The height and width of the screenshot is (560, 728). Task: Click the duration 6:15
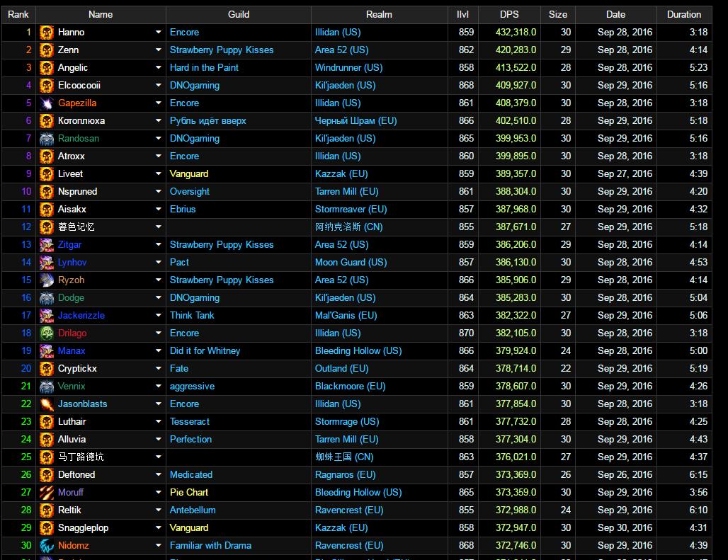(x=699, y=474)
